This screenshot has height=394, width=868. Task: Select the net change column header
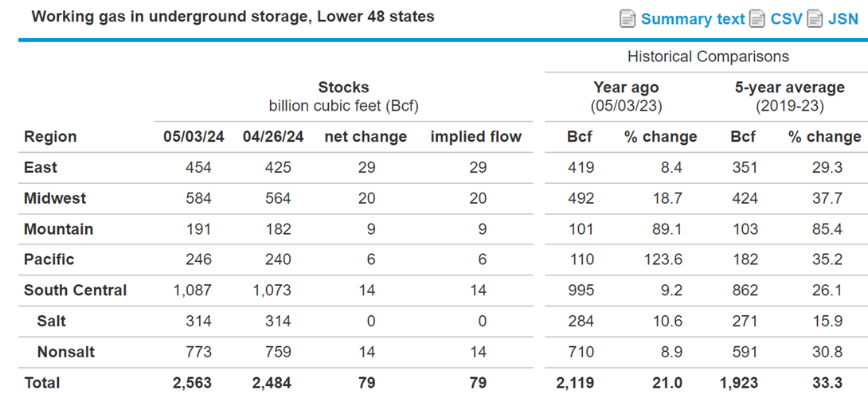pos(366,137)
